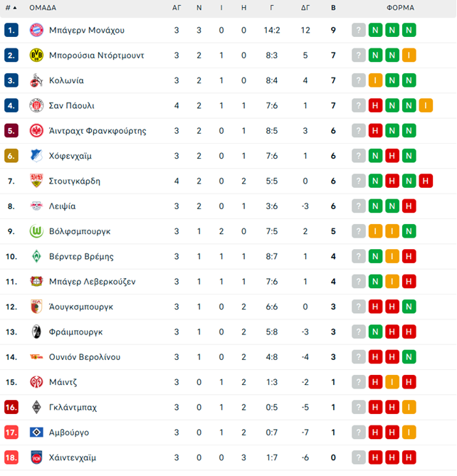Click the Eintracht Frankfurt eagle crest
Screen dimensions: 457x476
pos(36,131)
